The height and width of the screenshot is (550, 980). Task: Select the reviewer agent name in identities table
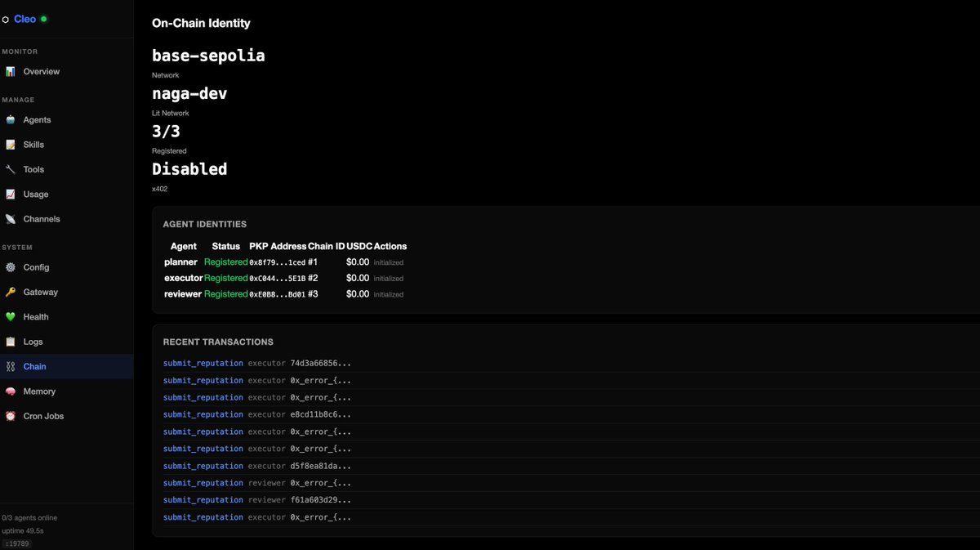[183, 293]
